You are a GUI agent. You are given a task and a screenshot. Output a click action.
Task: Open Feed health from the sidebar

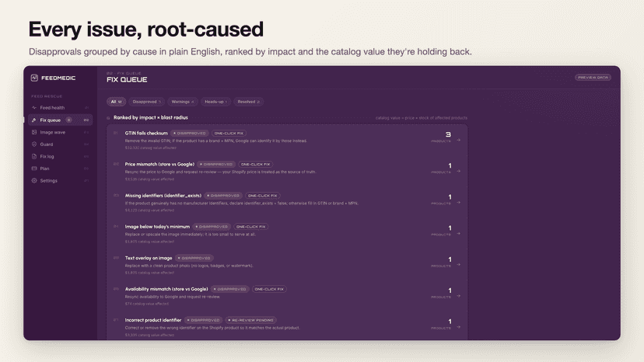click(60, 107)
